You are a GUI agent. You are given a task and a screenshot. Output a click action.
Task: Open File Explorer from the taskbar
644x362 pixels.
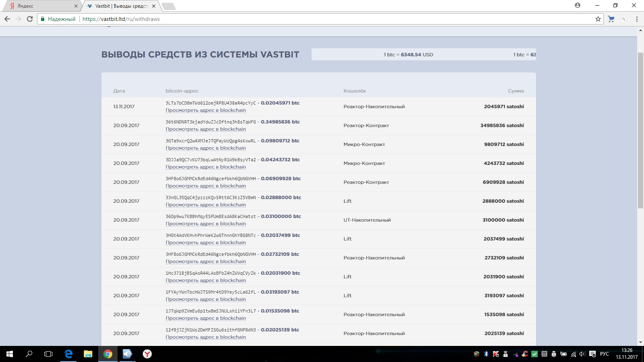(88, 354)
